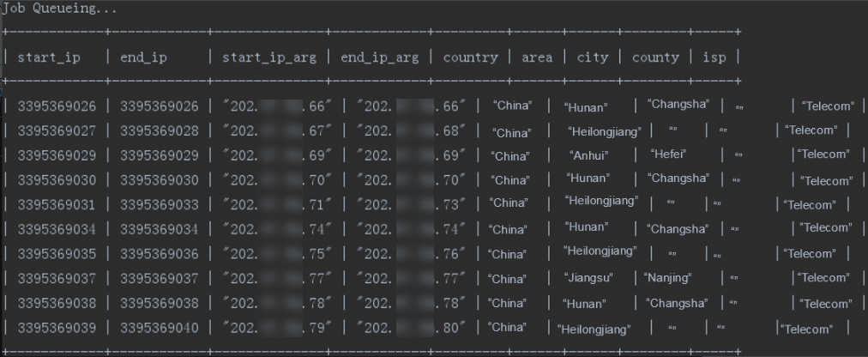The width and height of the screenshot is (868, 357).
Task: Click end_ip value 3395369033
Action: tap(160, 205)
